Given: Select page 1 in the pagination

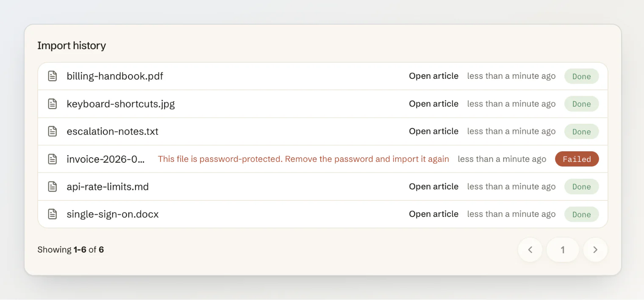Looking at the screenshot, I should click(x=563, y=250).
